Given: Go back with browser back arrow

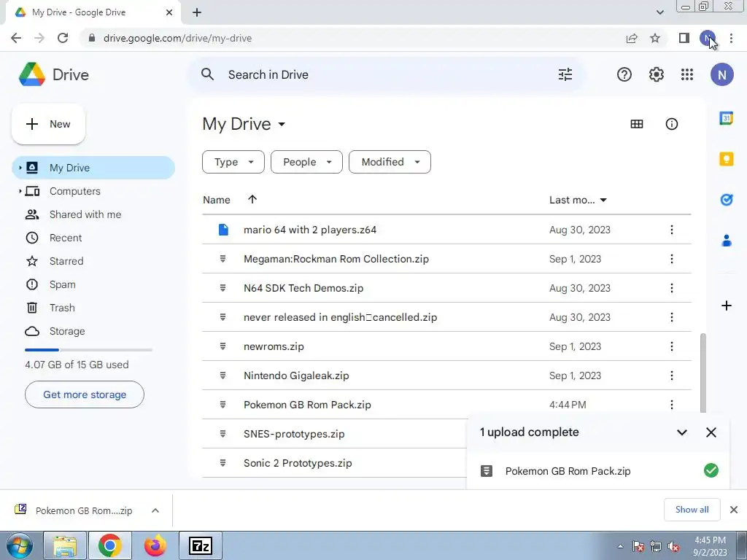Looking at the screenshot, I should (x=16, y=38).
